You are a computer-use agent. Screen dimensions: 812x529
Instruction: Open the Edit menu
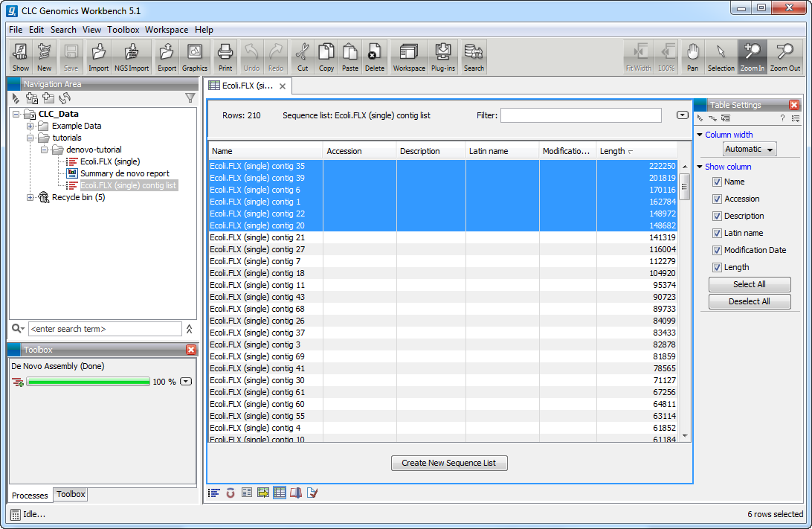coord(36,30)
